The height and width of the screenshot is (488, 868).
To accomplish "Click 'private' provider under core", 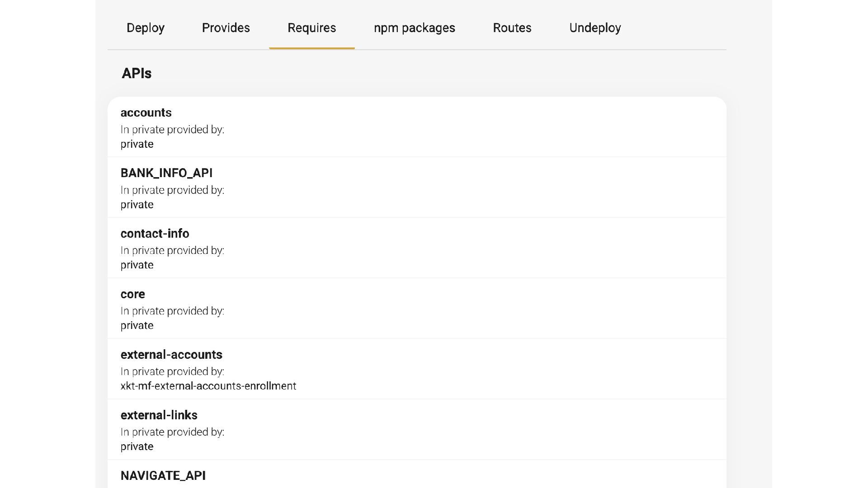I will [137, 326].
